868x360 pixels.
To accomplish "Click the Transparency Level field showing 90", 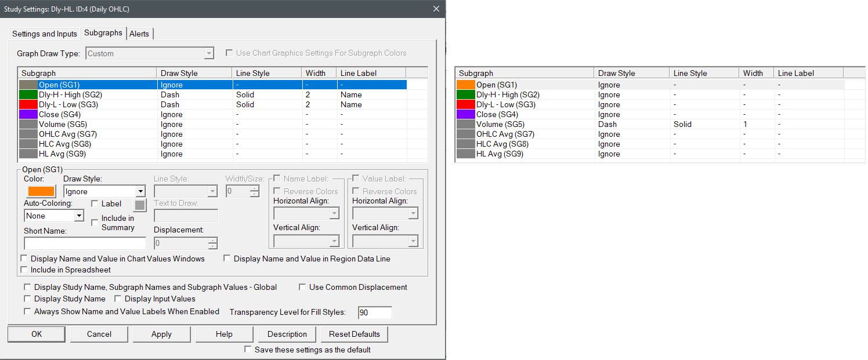I will (375, 312).
